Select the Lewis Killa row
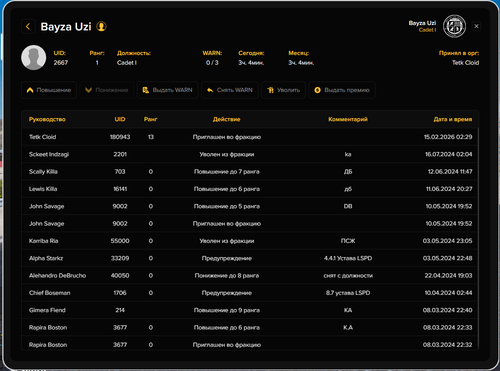Image resolution: width=500 pixels, height=371 pixels. (x=250, y=189)
